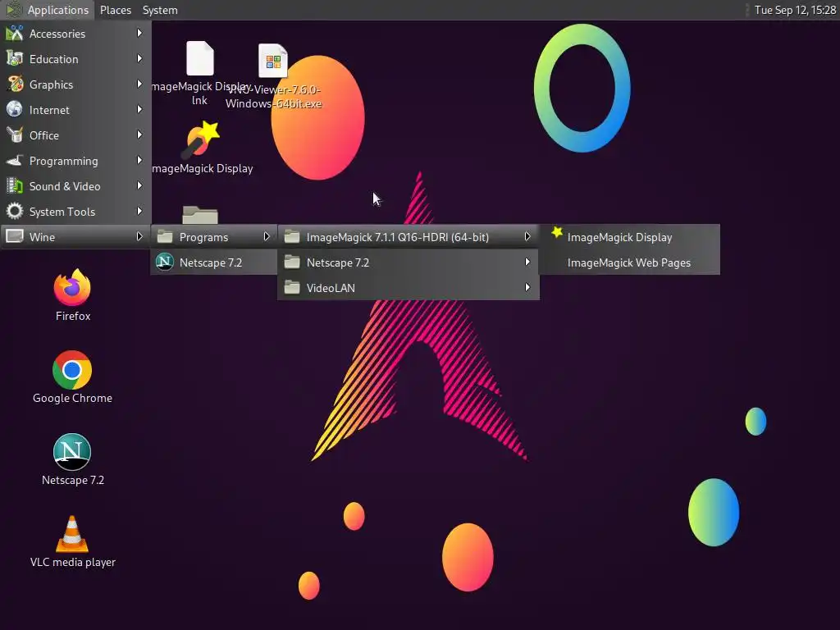Screen dimensions: 840x630
Task: Open the Places menu
Action: [115, 10]
